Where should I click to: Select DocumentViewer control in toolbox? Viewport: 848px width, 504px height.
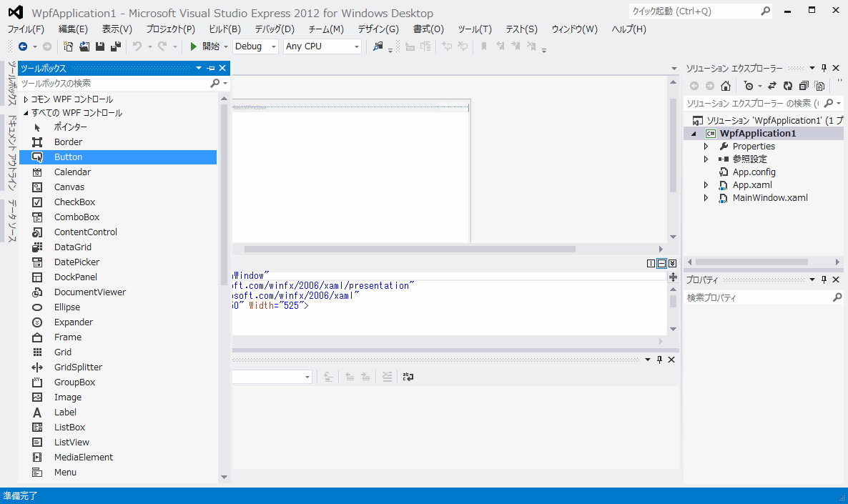pyautogui.click(x=118, y=292)
